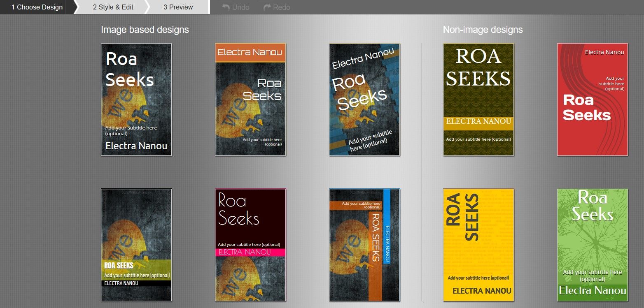This screenshot has height=308, width=644.
Task: Click the Undo arrow icon
Action: 226,7
